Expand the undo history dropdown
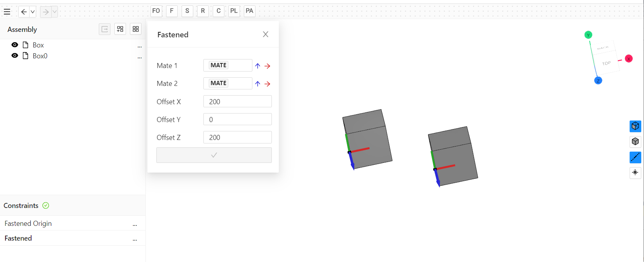 coord(33,12)
